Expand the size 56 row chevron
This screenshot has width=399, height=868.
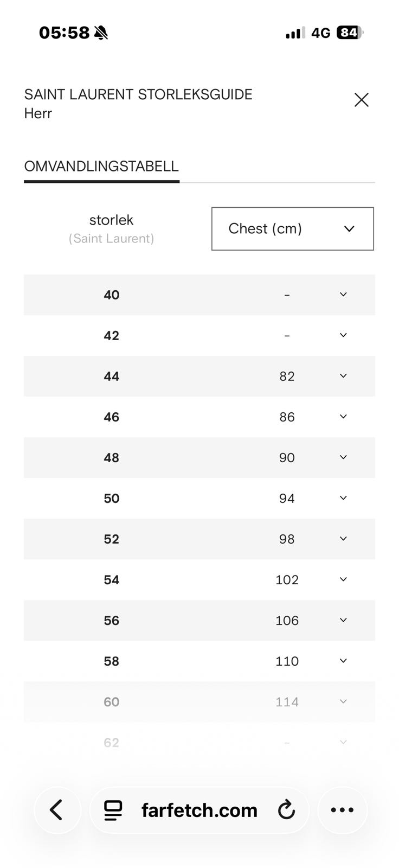tap(343, 620)
